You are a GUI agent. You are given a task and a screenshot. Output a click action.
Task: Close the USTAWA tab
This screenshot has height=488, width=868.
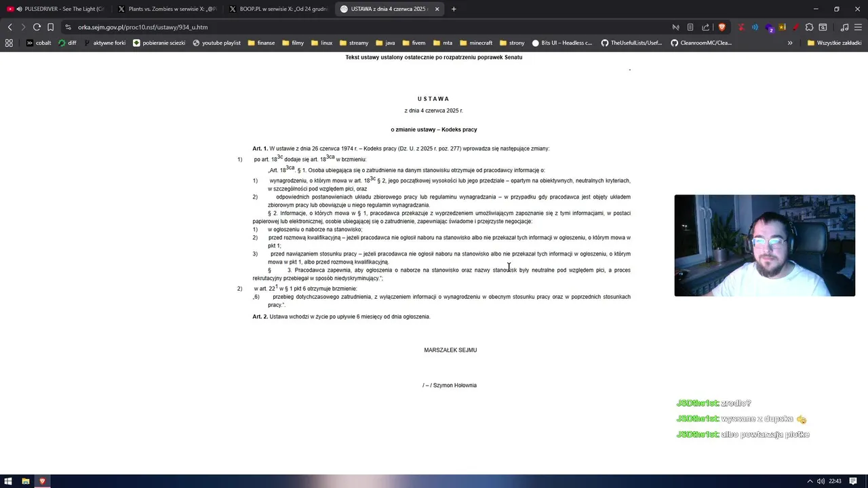tap(437, 9)
